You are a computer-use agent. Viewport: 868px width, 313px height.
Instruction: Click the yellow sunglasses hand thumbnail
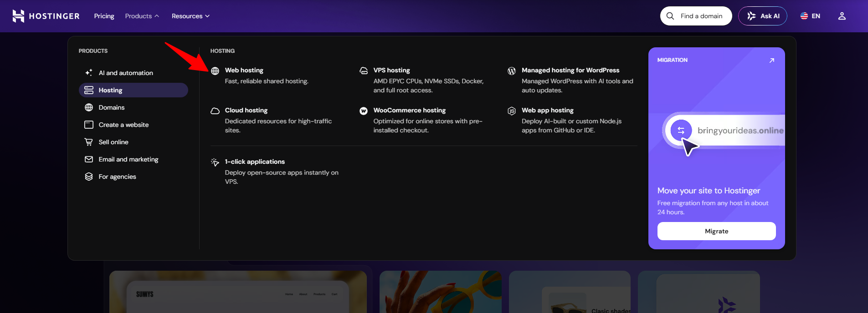pyautogui.click(x=441, y=292)
